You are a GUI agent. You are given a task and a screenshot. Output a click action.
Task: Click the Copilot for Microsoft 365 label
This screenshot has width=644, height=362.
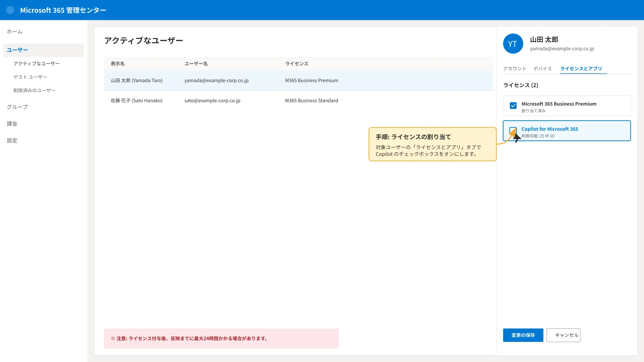(x=550, y=129)
